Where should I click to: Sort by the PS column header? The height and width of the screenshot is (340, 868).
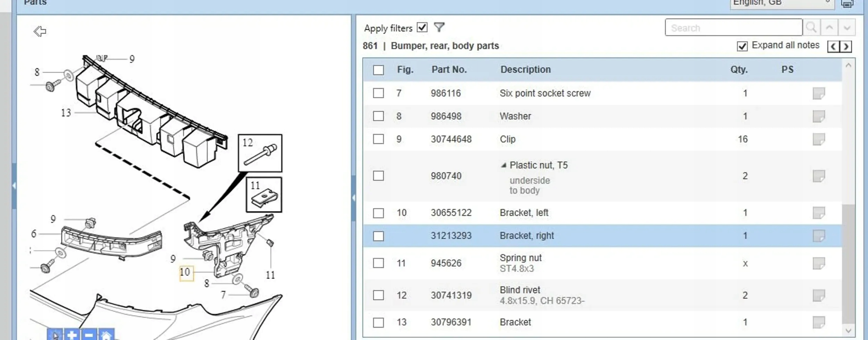click(787, 70)
